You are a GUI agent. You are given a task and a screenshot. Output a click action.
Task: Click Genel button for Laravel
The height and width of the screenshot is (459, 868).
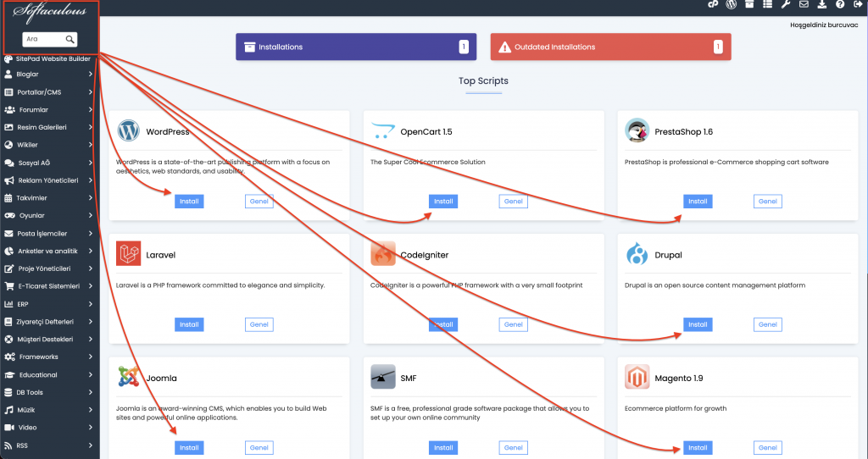click(259, 324)
